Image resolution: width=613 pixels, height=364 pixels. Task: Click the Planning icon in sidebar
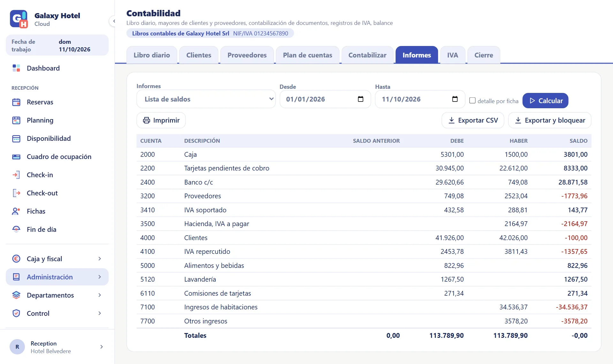pyautogui.click(x=16, y=120)
